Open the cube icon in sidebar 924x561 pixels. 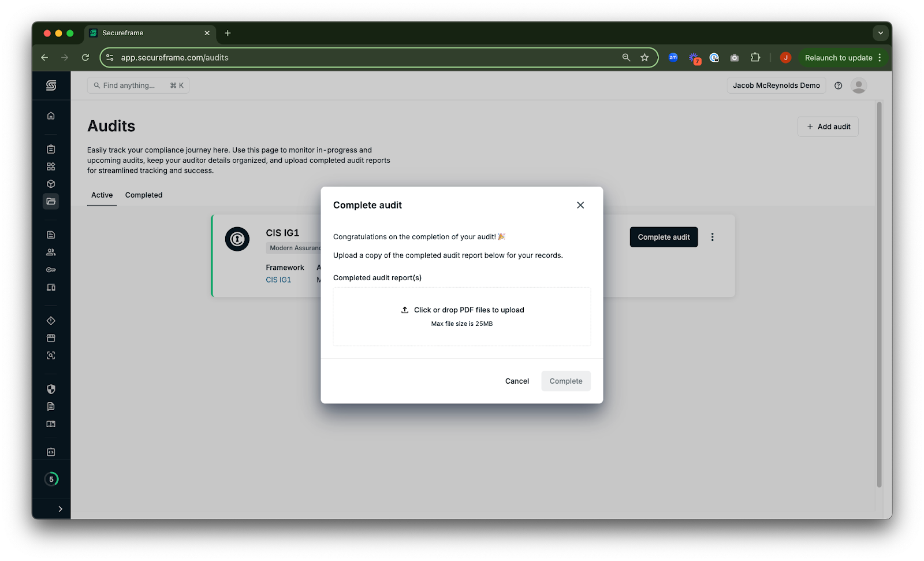pyautogui.click(x=51, y=184)
